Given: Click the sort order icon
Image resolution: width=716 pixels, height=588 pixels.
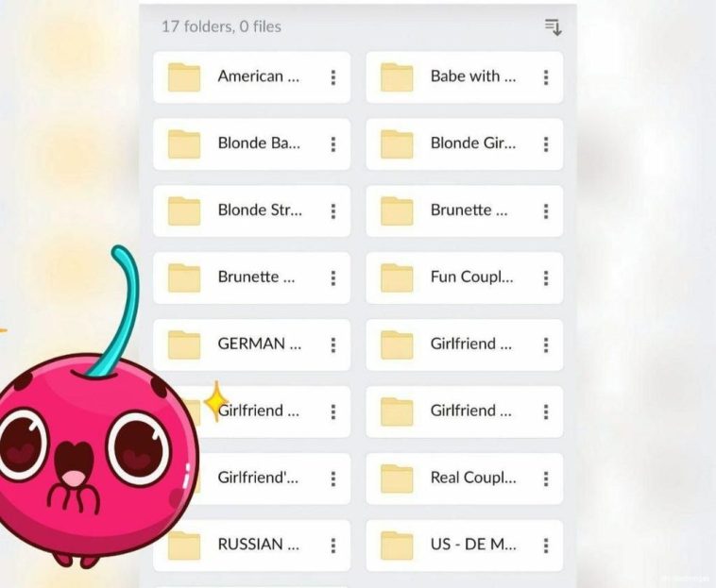Looking at the screenshot, I should pyautogui.click(x=553, y=27).
